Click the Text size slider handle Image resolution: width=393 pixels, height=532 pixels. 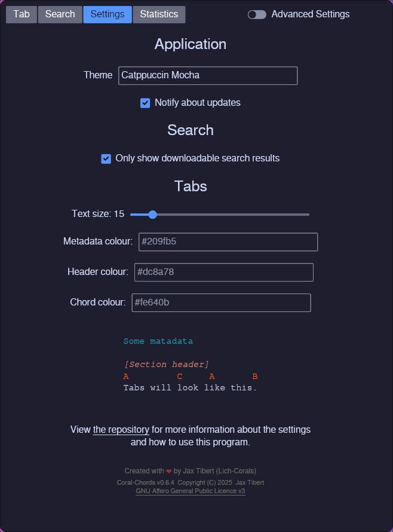[152, 215]
